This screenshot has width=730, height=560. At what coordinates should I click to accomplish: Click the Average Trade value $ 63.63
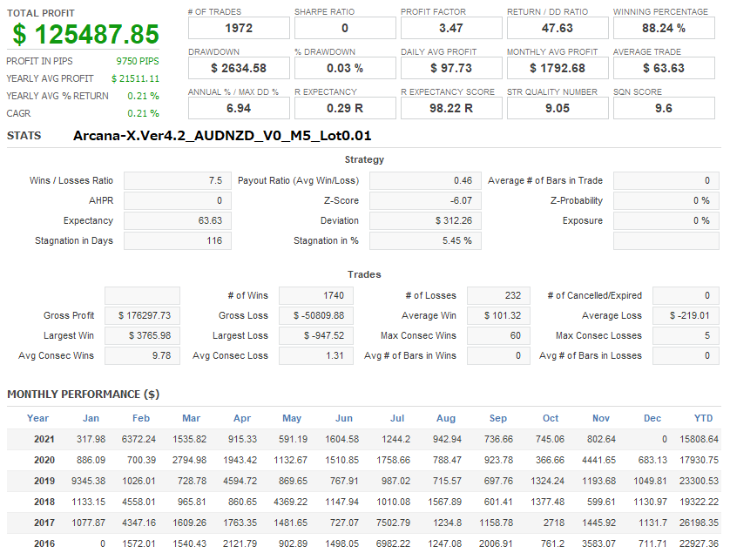pyautogui.click(x=664, y=68)
